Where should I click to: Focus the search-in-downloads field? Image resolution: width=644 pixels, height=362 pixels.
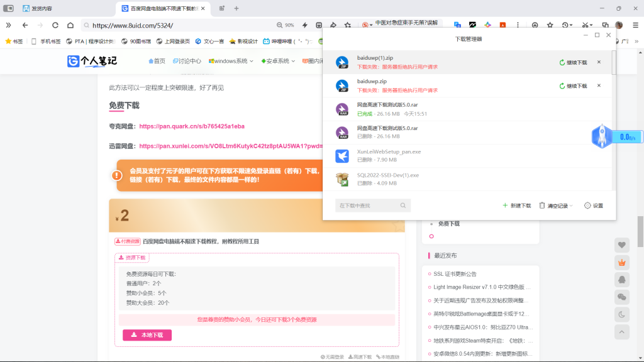coord(372,206)
